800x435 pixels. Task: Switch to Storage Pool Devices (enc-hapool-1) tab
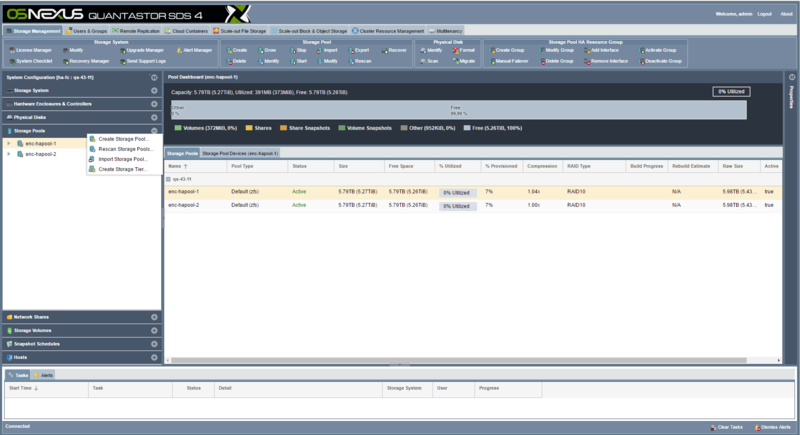coord(240,153)
